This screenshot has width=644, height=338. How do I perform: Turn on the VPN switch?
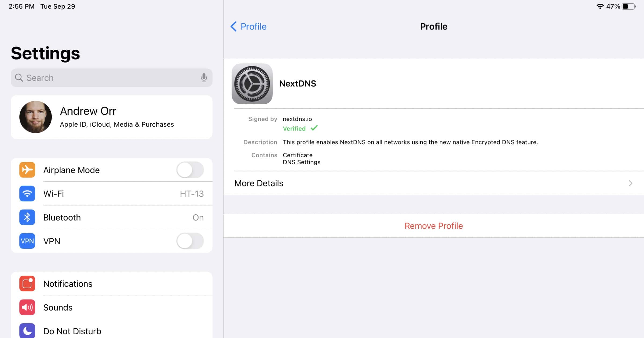(x=190, y=241)
